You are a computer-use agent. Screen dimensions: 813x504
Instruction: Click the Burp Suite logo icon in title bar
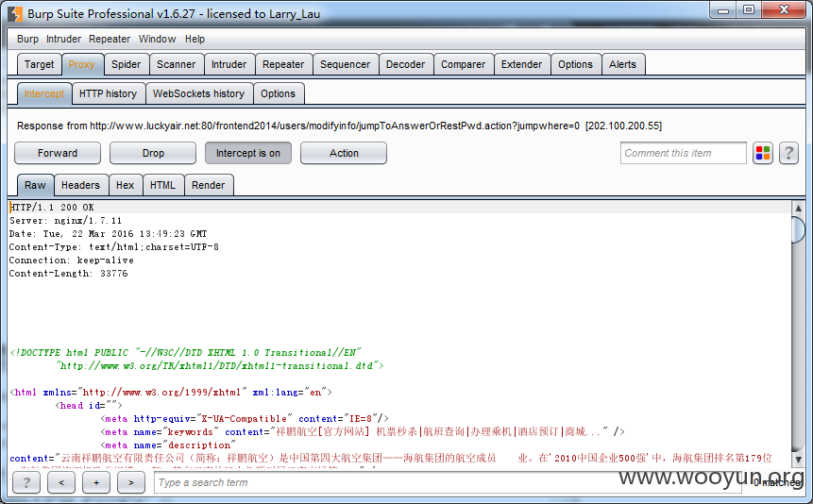[x=15, y=13]
